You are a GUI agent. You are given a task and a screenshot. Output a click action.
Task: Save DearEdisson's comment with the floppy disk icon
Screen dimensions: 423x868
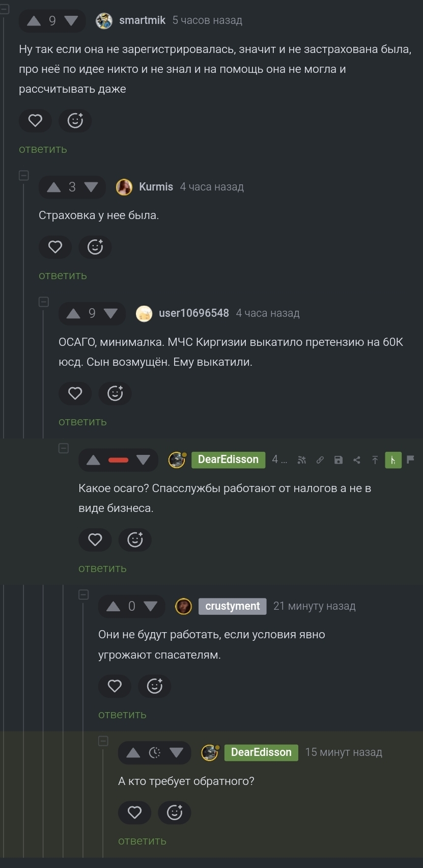[x=338, y=460]
